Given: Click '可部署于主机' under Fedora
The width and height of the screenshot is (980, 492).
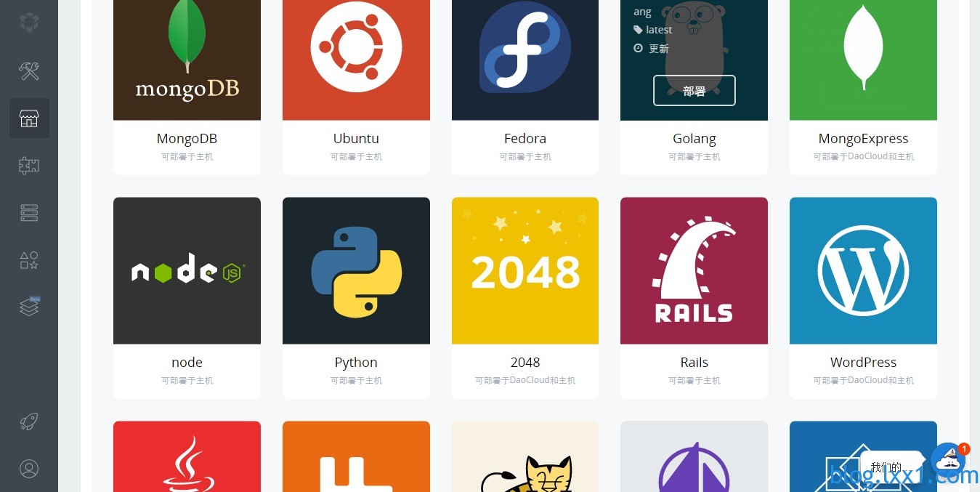Looking at the screenshot, I should point(525,157).
